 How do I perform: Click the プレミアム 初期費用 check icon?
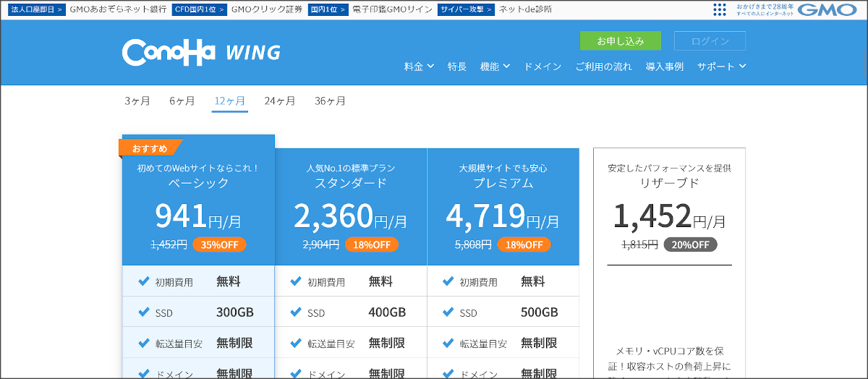click(448, 281)
